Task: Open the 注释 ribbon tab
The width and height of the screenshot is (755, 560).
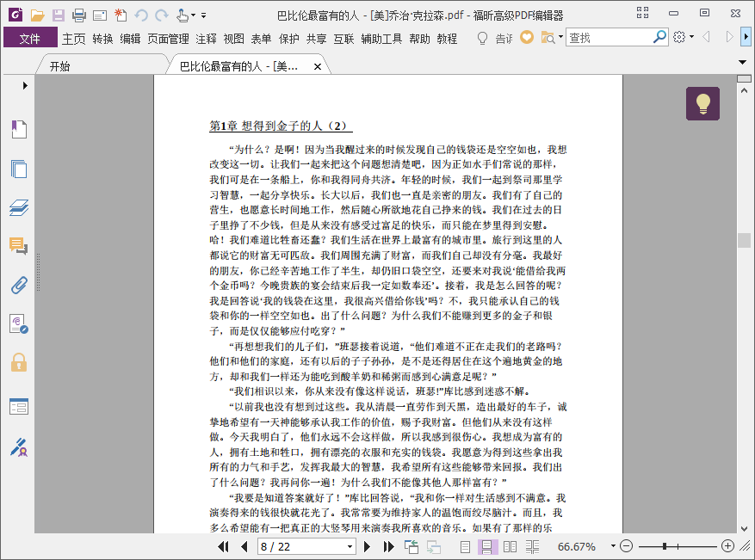Action: coord(206,39)
